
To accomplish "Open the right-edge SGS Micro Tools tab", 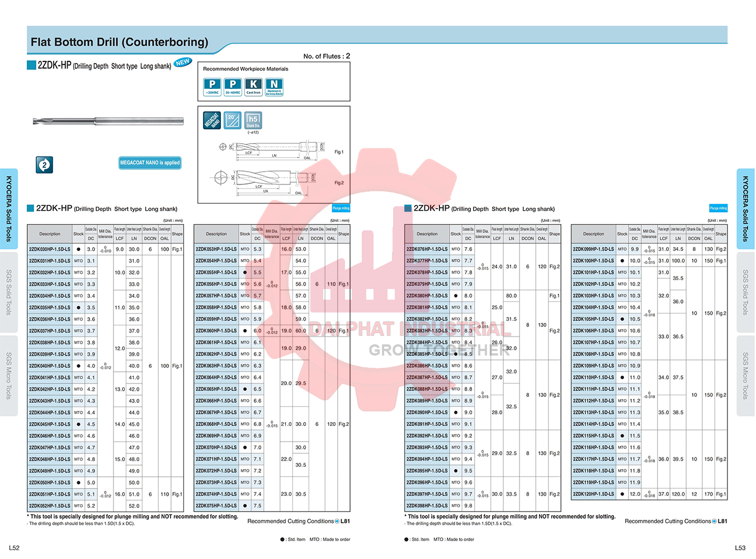I will [745, 376].
